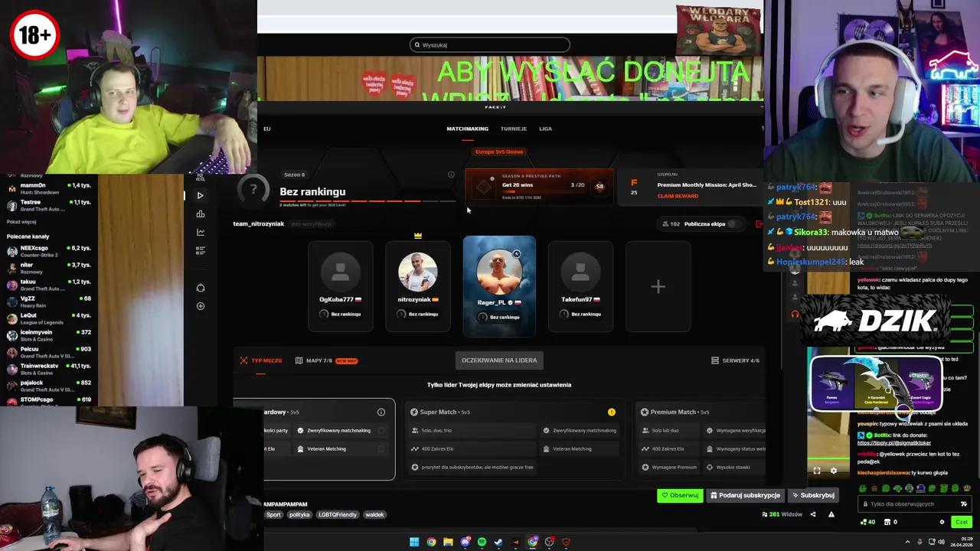The width and height of the screenshot is (980, 551).
Task: Open Trainwreckstv channel in recommended list
Action: click(x=49, y=369)
